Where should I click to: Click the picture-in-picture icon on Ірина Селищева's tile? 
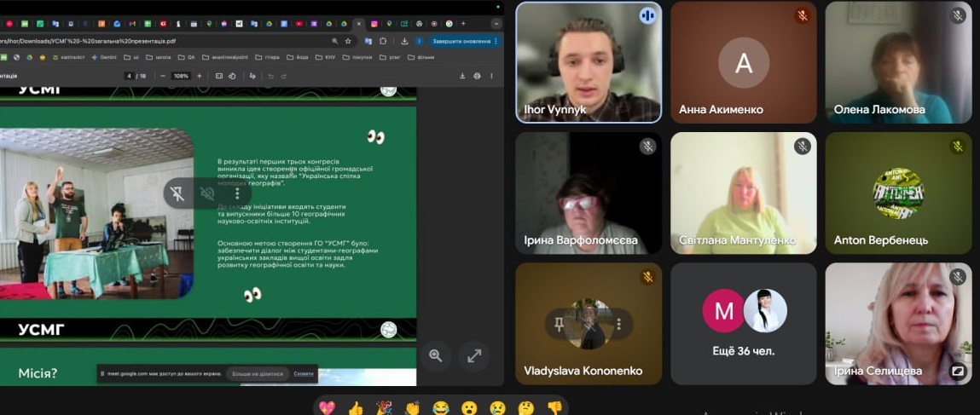[958, 371]
